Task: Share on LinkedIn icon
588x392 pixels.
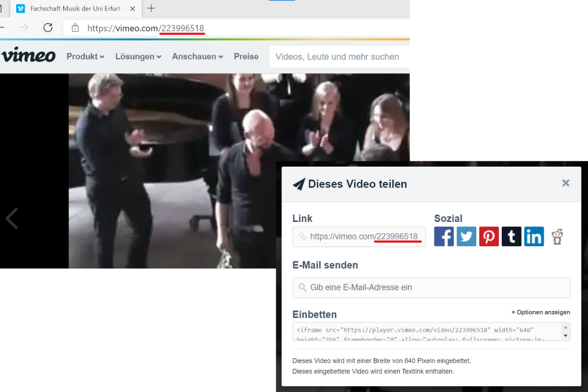Action: click(x=534, y=237)
